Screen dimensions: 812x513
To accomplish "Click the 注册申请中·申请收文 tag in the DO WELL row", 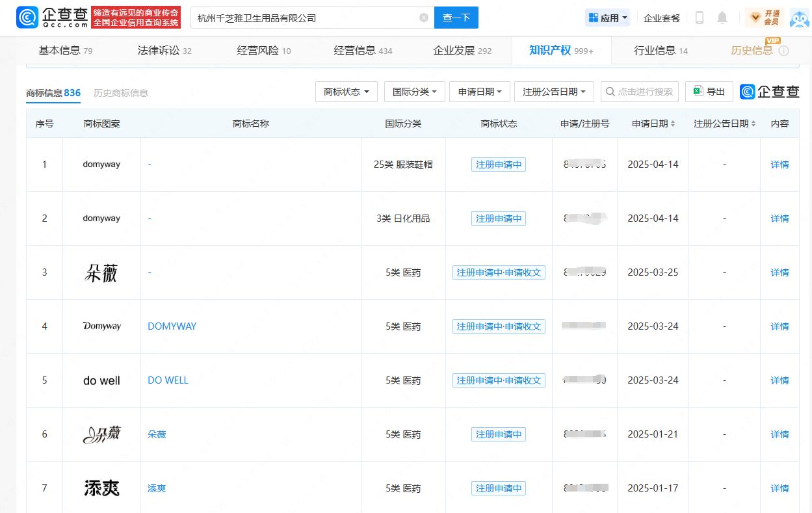I will [499, 380].
